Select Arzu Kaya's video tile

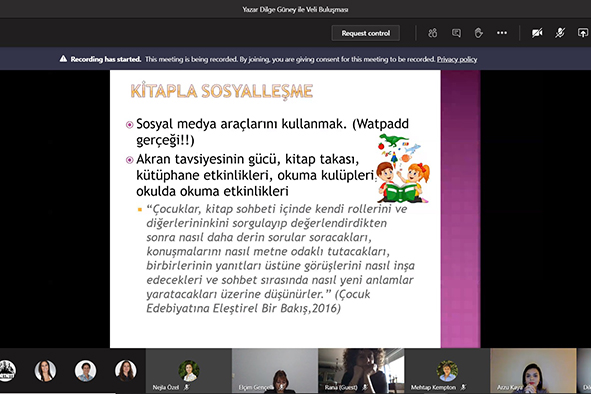533,371
